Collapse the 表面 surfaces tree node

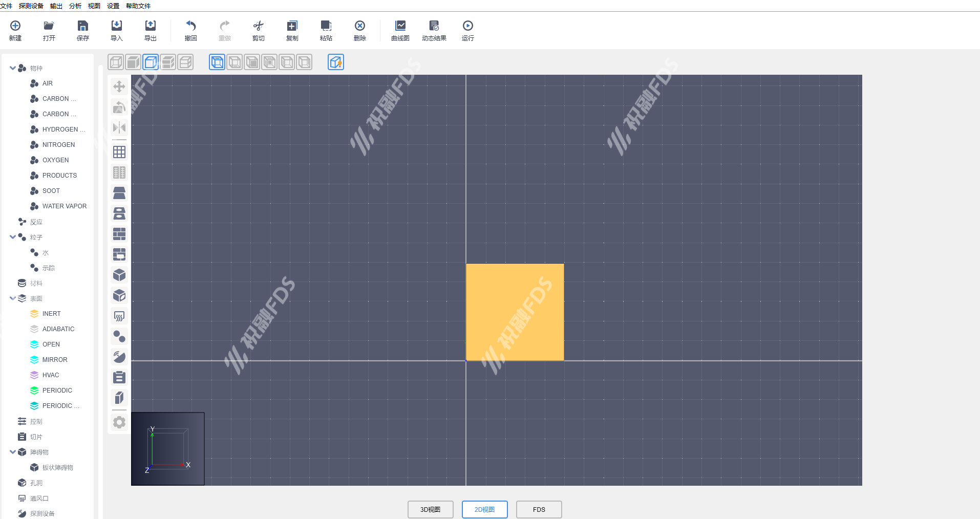point(13,298)
